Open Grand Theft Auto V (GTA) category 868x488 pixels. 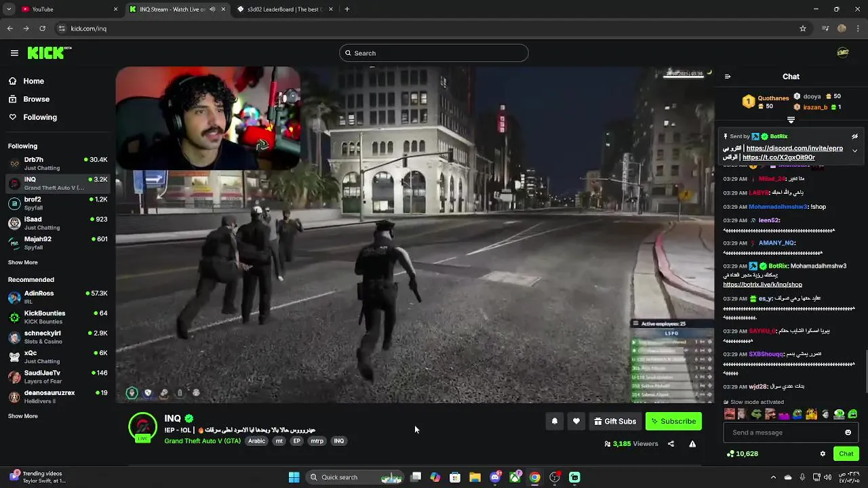tap(202, 441)
